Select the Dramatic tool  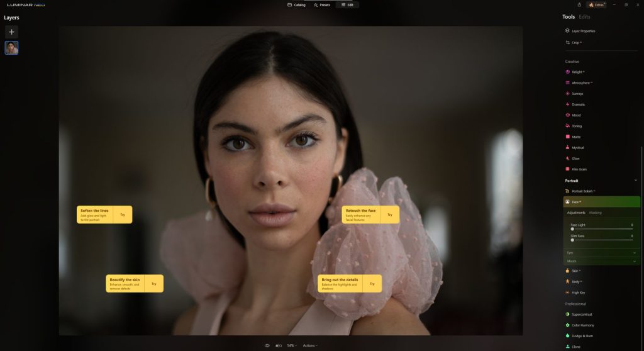(575, 104)
